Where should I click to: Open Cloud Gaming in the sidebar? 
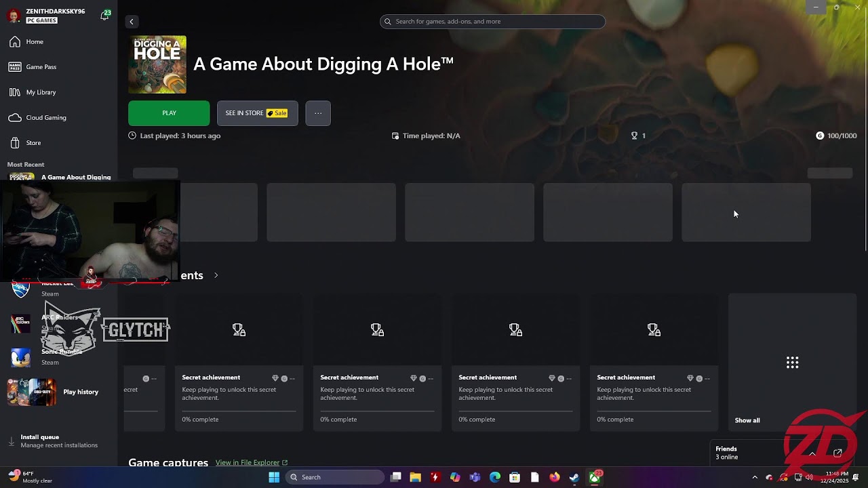click(x=58, y=118)
